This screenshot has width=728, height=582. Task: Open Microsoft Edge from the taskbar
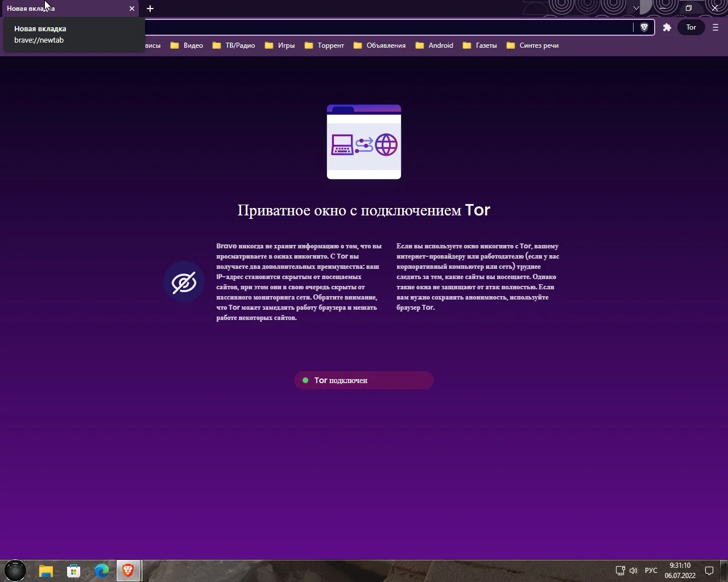101,571
